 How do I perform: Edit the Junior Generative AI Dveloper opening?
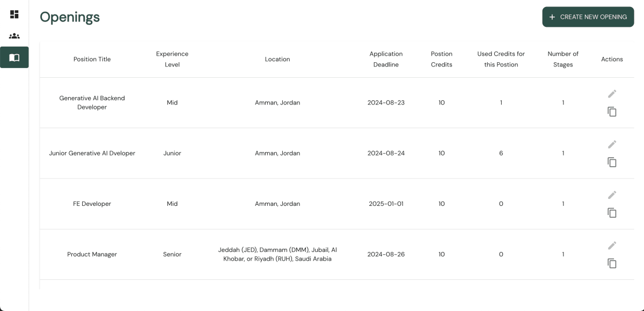612,144
